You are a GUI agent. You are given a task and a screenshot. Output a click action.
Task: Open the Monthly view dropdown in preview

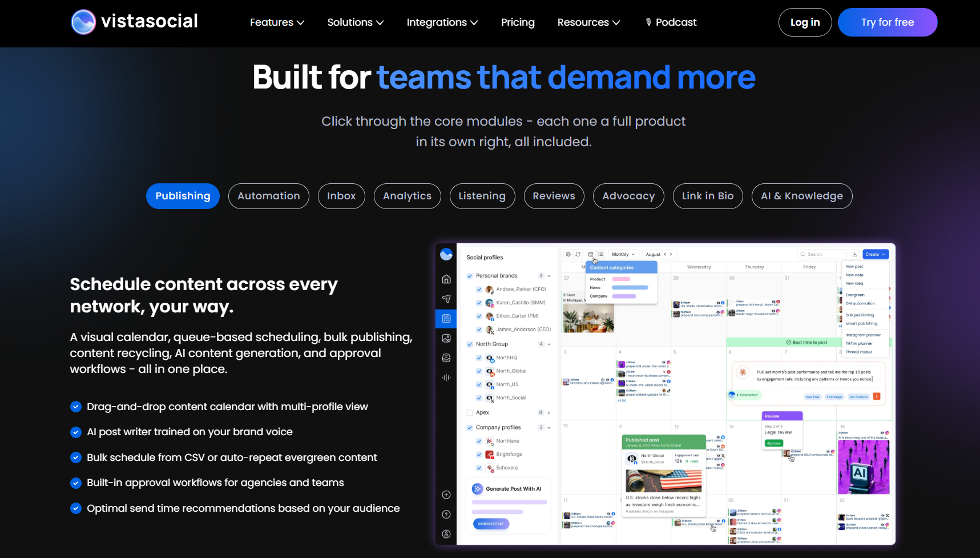click(x=623, y=254)
